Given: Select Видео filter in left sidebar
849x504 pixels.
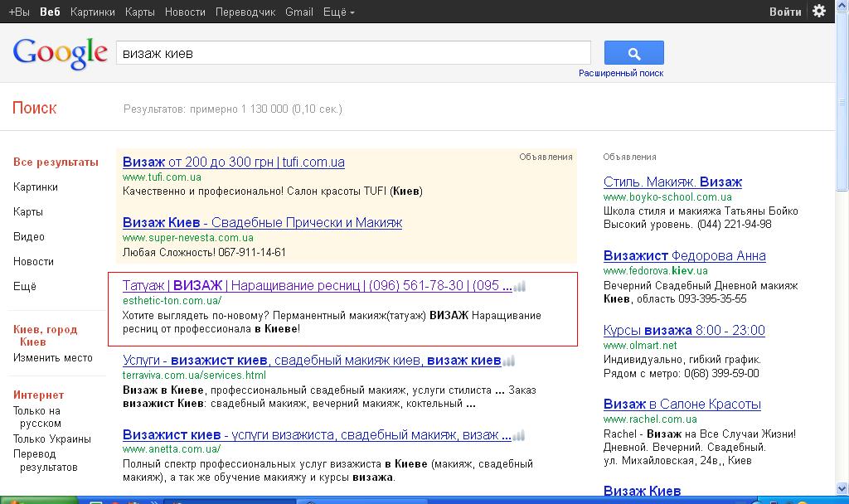Looking at the screenshot, I should click(x=29, y=236).
